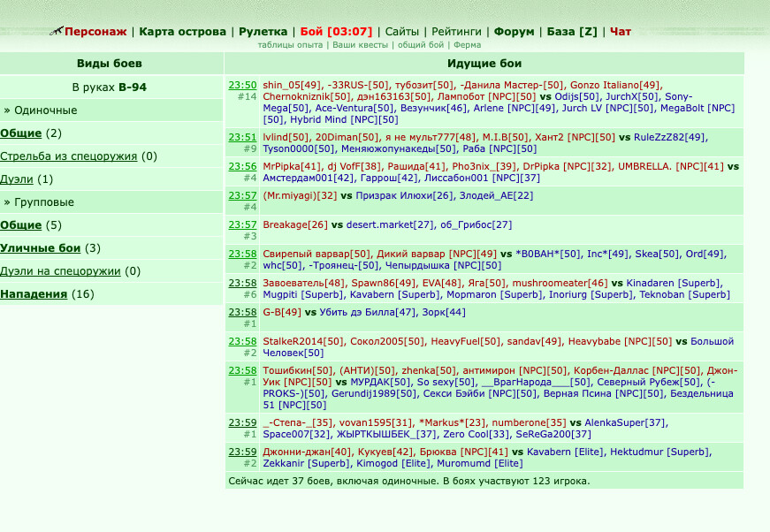This screenshot has width=770, height=532.
Task: Click player MrPipka[41]
Action: [x=292, y=166]
